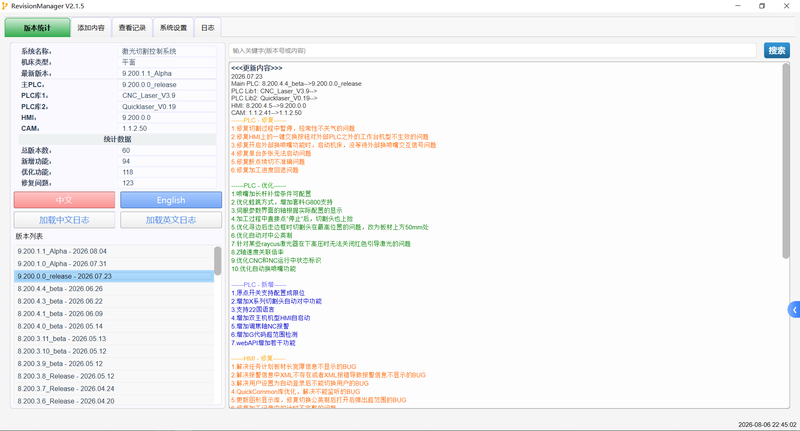Select version 8.200.3.10_beta - 2026.05.12
The image size is (800, 431).
pyautogui.click(x=114, y=351)
